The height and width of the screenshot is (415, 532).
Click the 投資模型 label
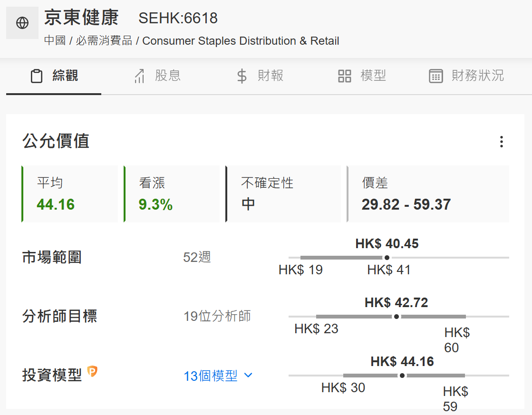tap(52, 375)
